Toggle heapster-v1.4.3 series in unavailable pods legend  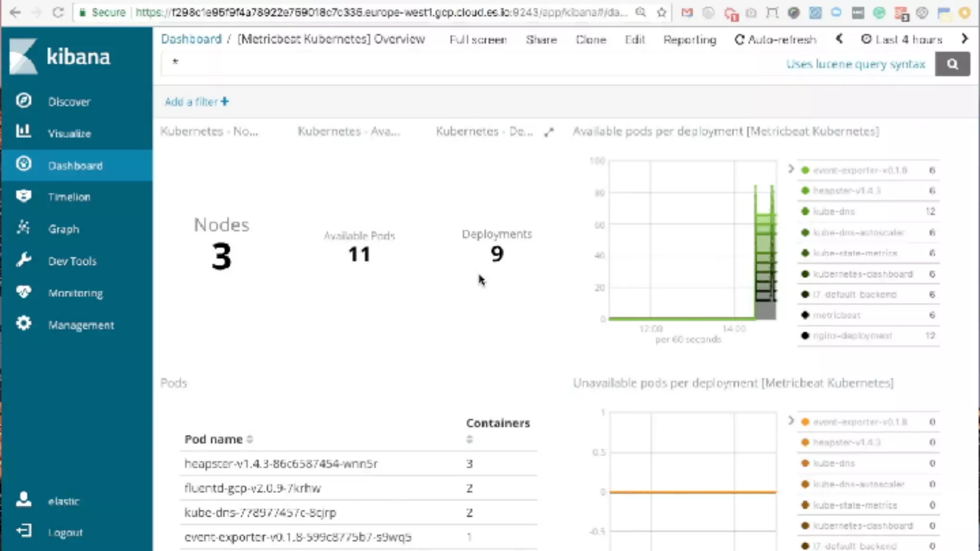click(846, 442)
